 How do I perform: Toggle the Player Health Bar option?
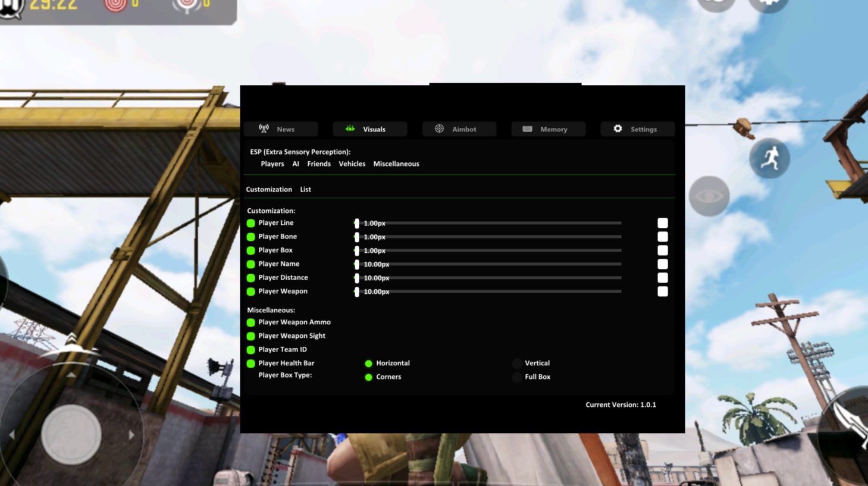pos(251,363)
